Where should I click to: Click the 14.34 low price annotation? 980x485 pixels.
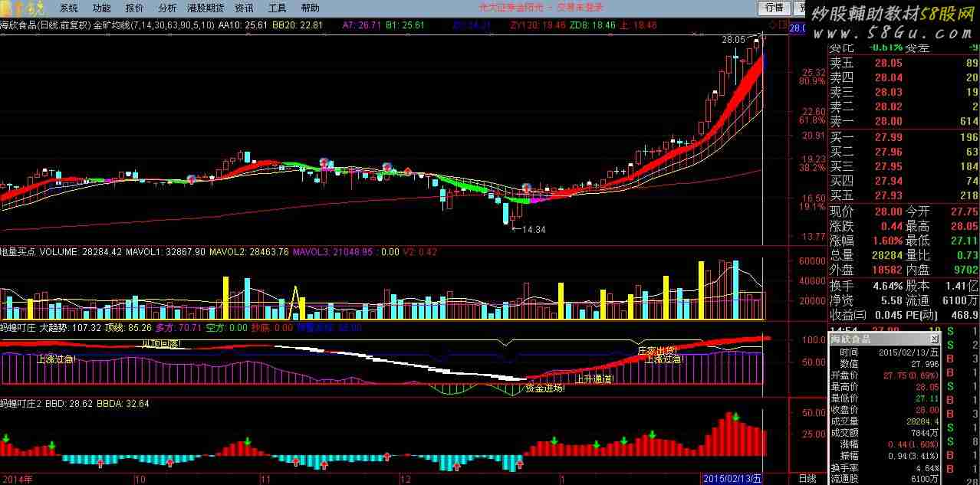pyautogui.click(x=533, y=229)
